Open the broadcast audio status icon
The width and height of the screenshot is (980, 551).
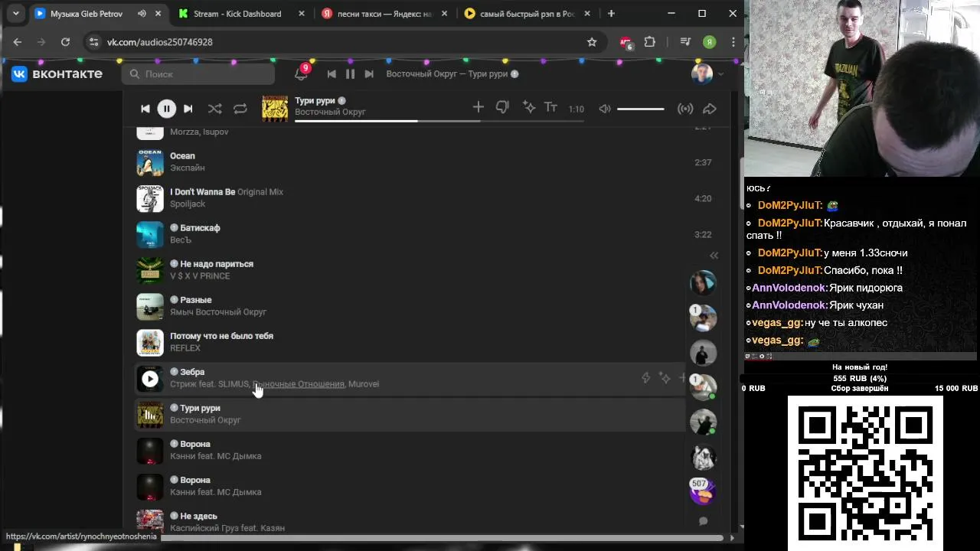pos(685,109)
